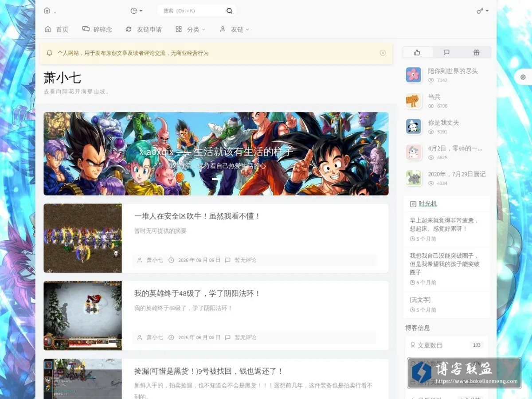Screen dimensions: 532x399
Task: Open post 捡漏(可惜是黑货！)9号被找回
Action: pos(209,371)
